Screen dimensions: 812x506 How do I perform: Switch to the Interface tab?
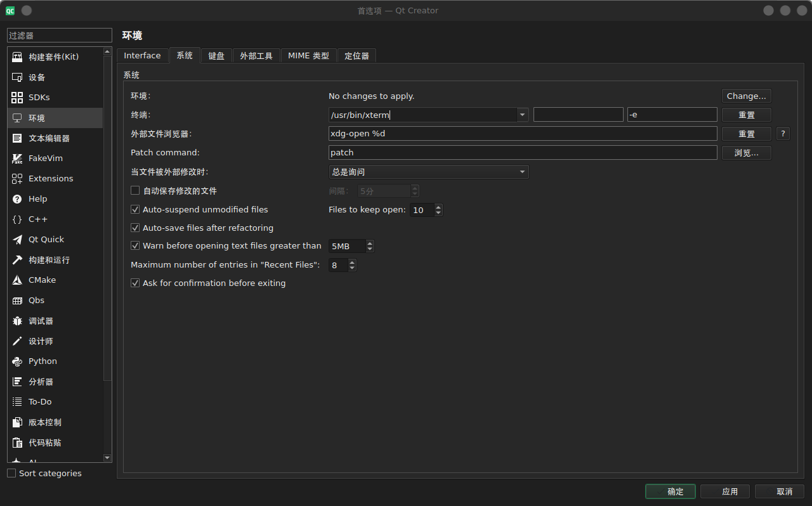click(x=142, y=56)
